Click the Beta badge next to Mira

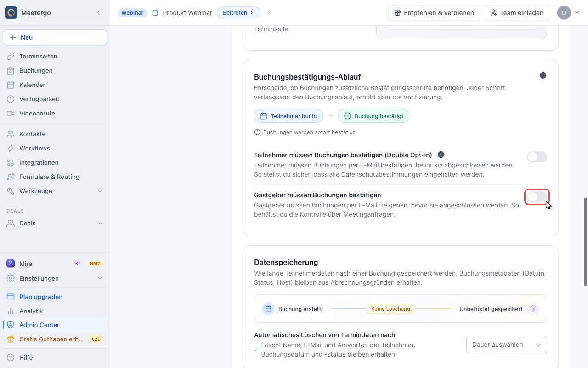[95, 264]
